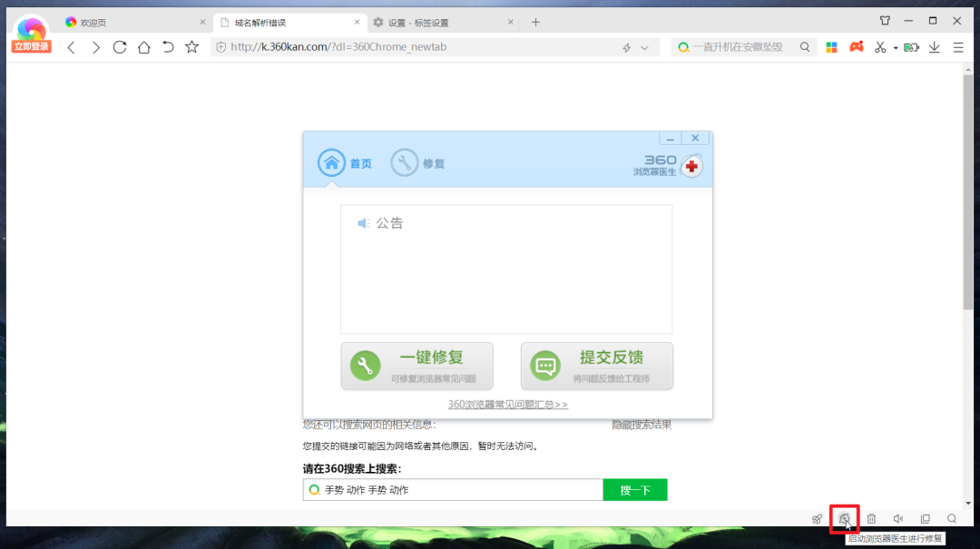The height and width of the screenshot is (549, 980).
Task: Click the scrollbar down arrow
Action: point(968,504)
